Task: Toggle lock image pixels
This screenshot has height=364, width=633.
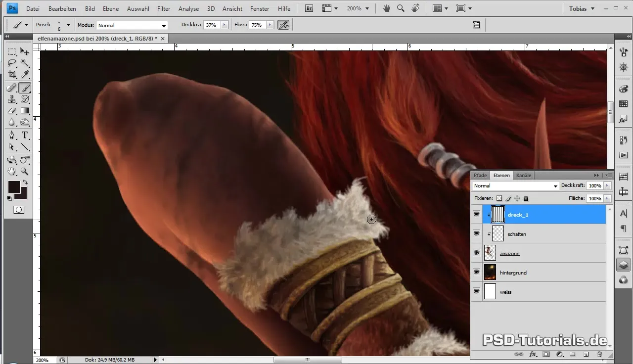Action: click(x=508, y=198)
